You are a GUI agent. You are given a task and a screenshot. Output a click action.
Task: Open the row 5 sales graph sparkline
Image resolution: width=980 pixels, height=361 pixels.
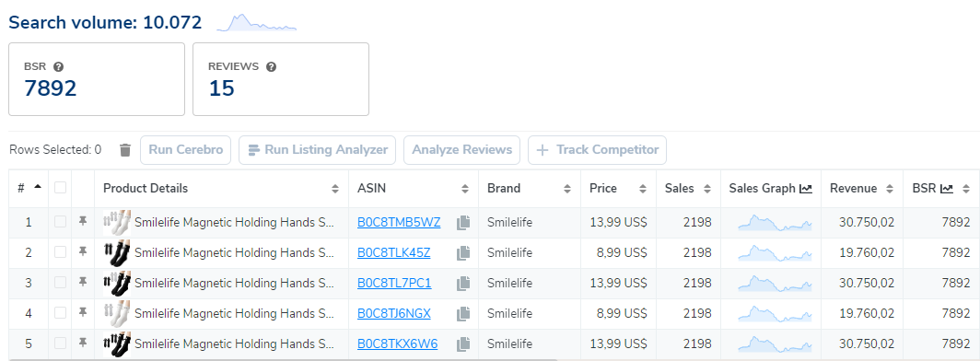pyautogui.click(x=775, y=344)
